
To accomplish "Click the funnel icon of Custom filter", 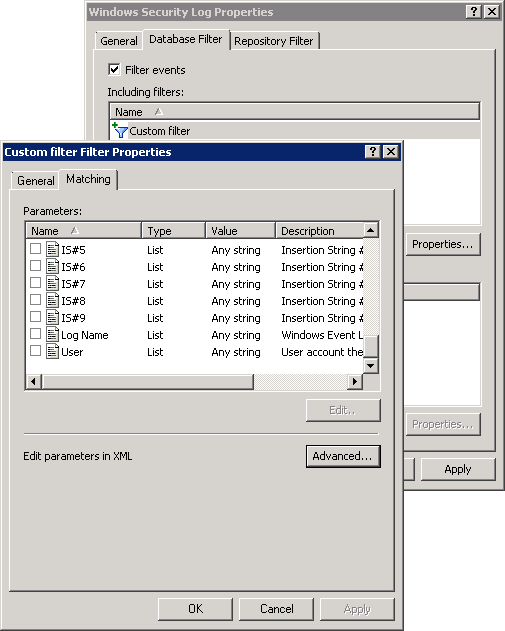I will click(x=120, y=130).
